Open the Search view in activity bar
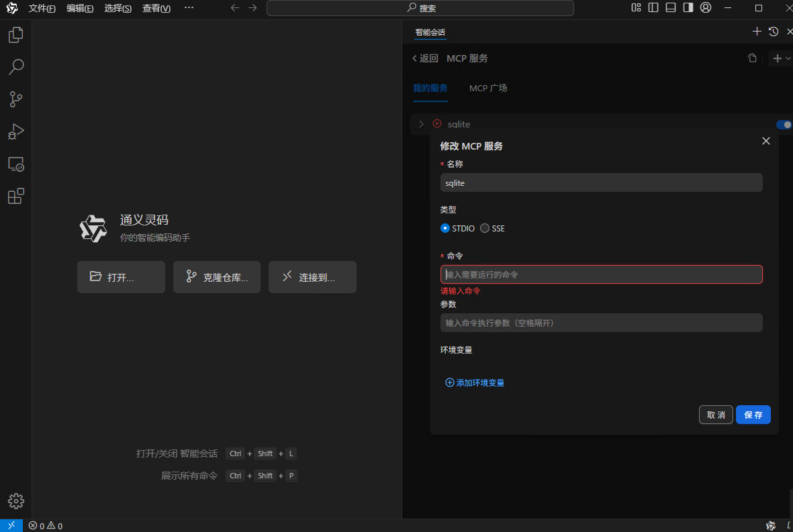 (15, 66)
